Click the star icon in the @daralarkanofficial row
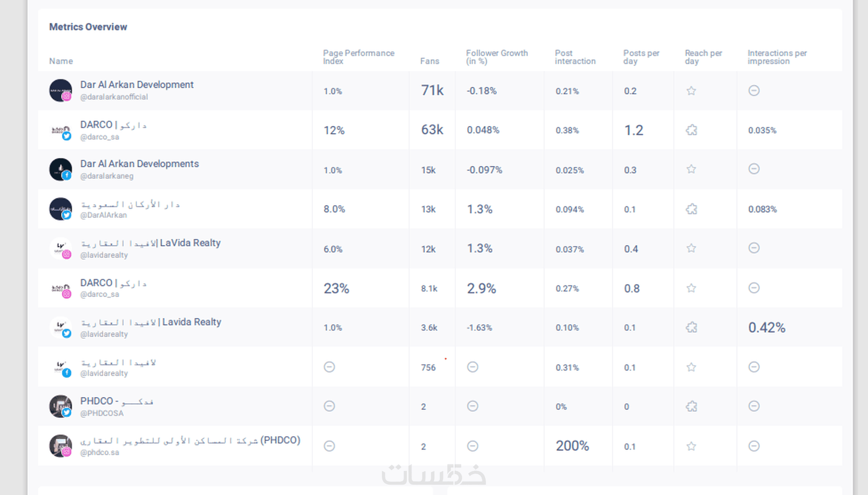 tap(691, 91)
